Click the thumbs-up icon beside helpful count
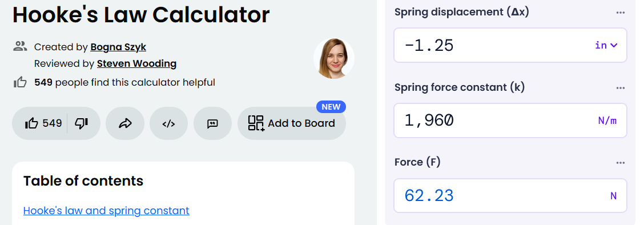 point(20,83)
